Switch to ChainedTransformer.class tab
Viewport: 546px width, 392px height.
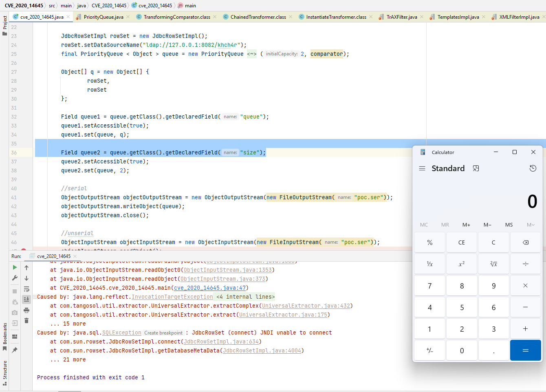pyautogui.click(x=258, y=17)
